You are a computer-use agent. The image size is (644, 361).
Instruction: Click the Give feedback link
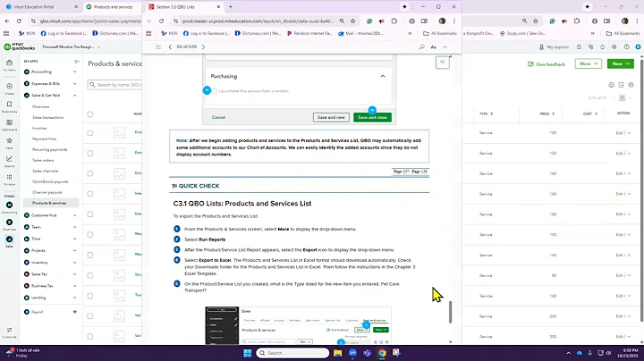click(547, 64)
